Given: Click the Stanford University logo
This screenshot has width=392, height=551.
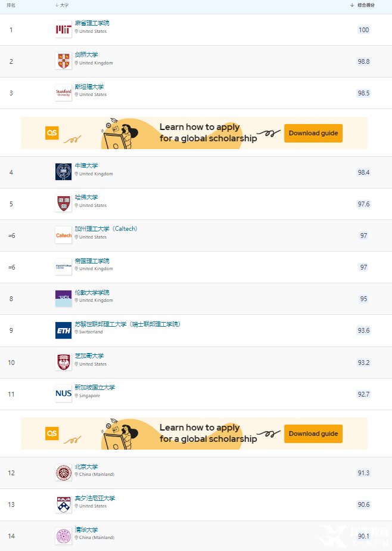Looking at the screenshot, I should [64, 93].
